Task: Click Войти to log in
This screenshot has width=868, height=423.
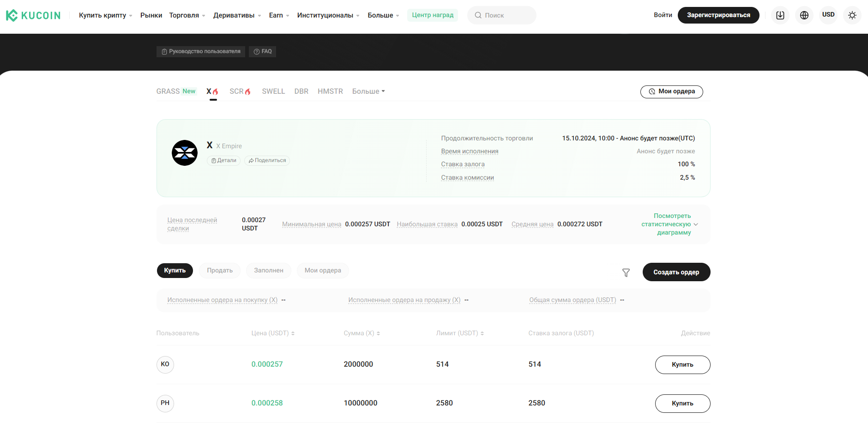Action: pos(663,15)
